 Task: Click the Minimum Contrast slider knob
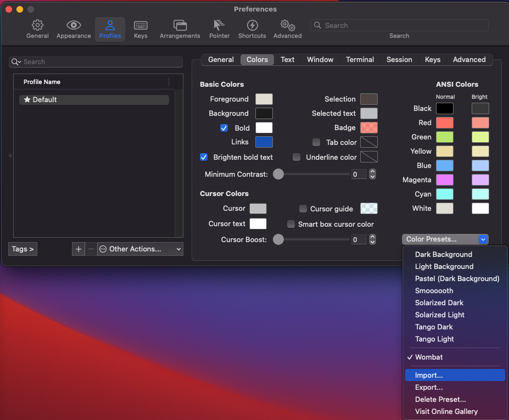[278, 174]
